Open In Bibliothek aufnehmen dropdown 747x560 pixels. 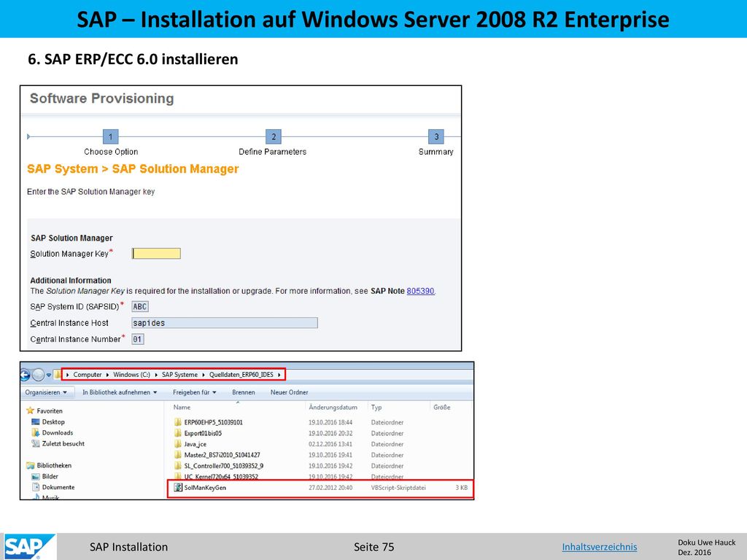click(x=120, y=392)
